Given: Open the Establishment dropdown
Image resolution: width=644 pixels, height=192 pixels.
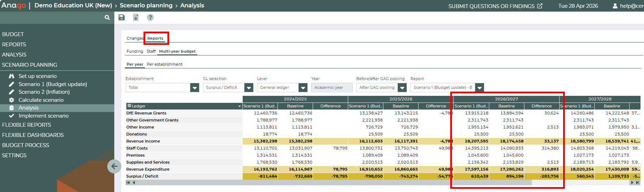Looking at the screenshot, I should (x=195, y=88).
